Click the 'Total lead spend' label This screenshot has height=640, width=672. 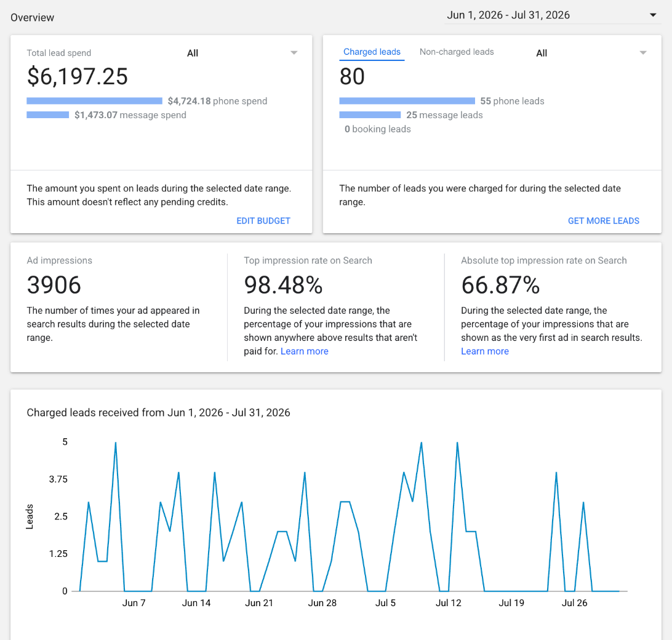[x=58, y=53]
